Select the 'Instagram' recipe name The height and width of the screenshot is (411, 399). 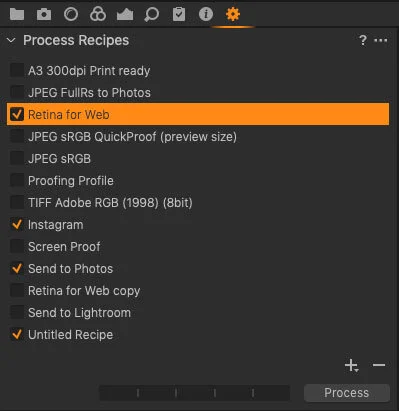pos(56,225)
